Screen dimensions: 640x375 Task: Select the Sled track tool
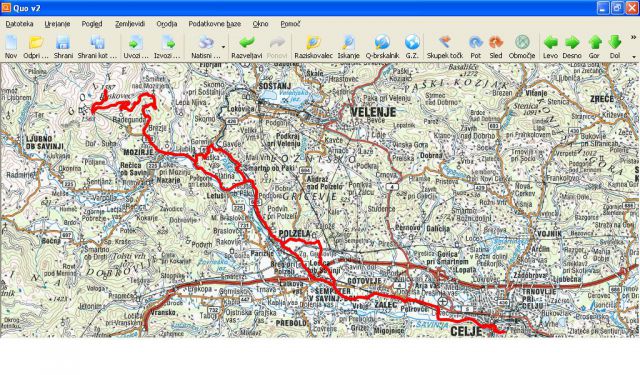(496, 42)
